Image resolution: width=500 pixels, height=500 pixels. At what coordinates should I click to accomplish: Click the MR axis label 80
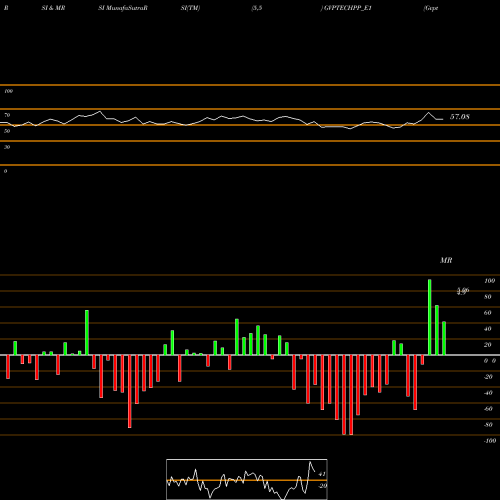(488, 297)
